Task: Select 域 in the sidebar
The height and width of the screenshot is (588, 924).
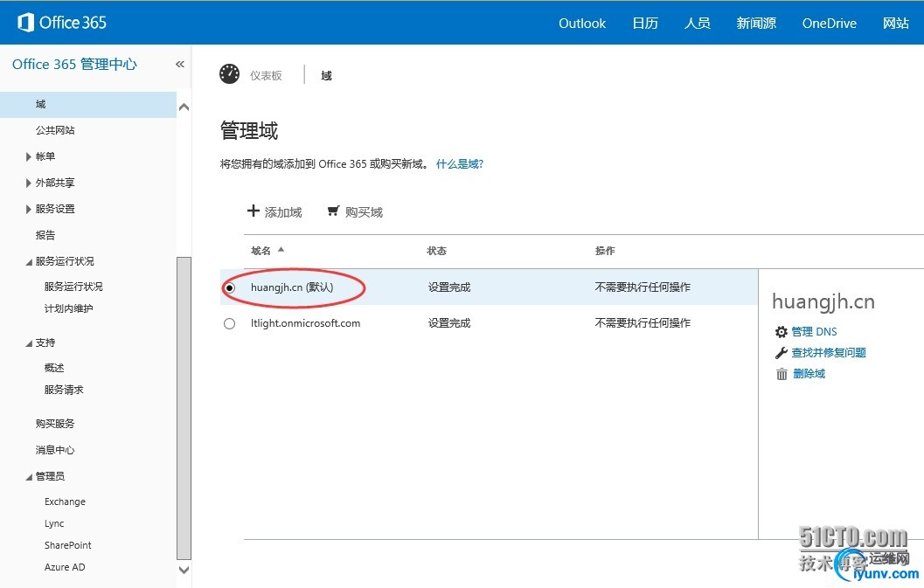Action: coord(87,104)
